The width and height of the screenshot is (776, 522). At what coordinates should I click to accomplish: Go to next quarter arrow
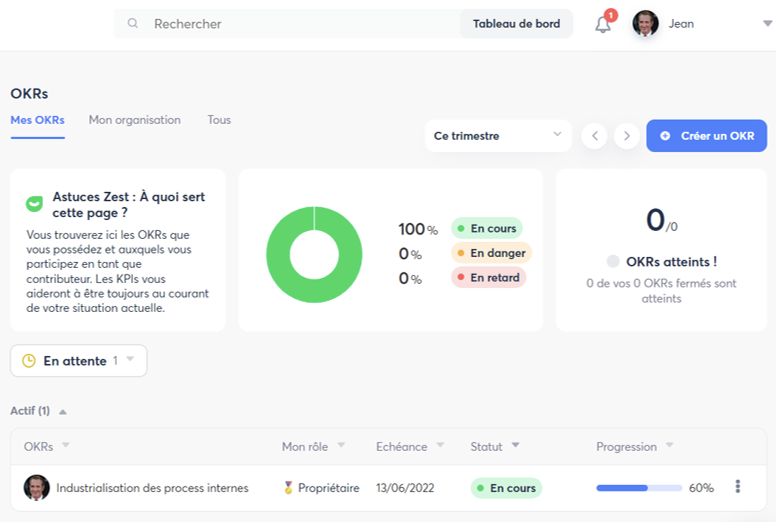pos(627,136)
